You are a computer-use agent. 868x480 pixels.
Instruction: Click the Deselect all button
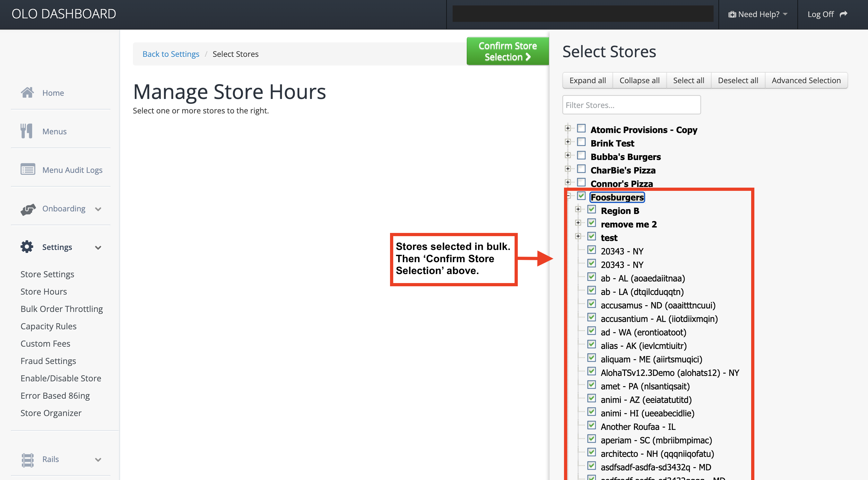[738, 80]
